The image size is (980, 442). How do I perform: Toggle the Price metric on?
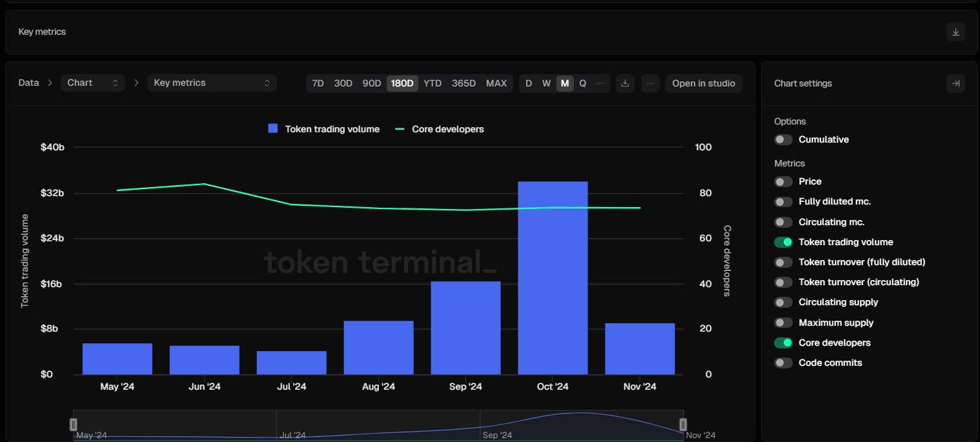[783, 181]
